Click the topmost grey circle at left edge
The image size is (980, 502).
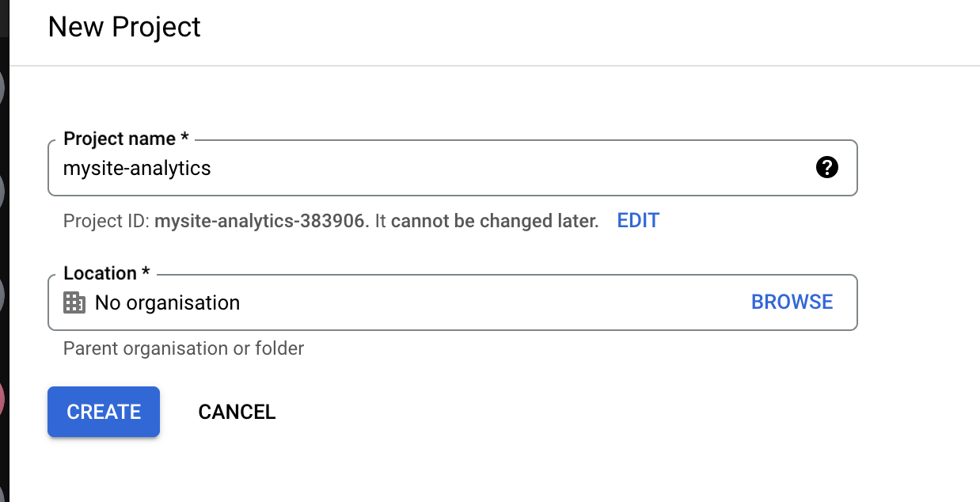point(2,87)
